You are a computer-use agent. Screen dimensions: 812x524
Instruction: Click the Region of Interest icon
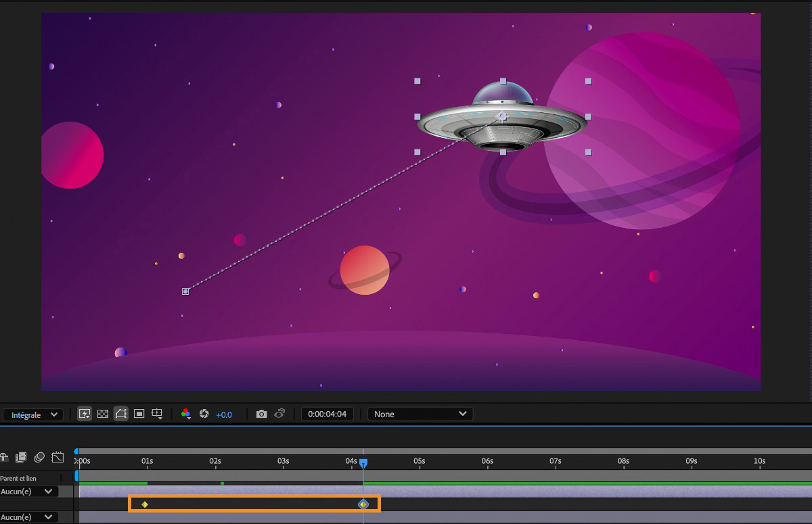tap(139, 414)
